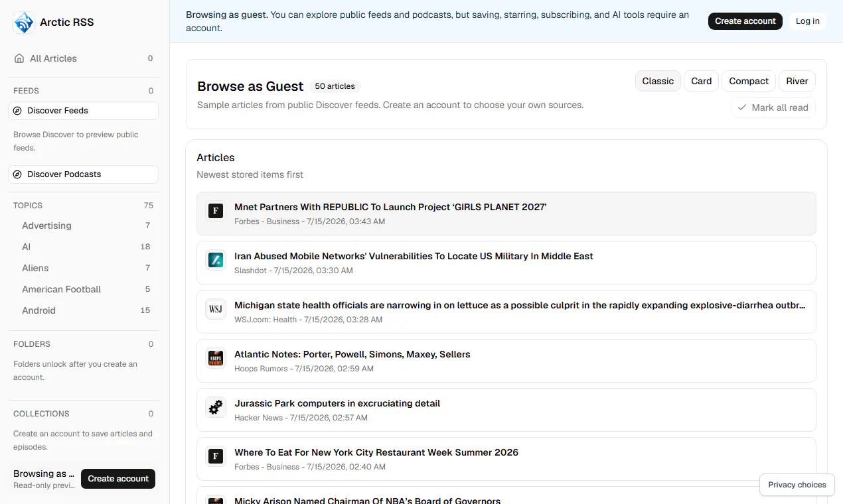
Task: Open Discover Podcasts
Action: point(84,174)
